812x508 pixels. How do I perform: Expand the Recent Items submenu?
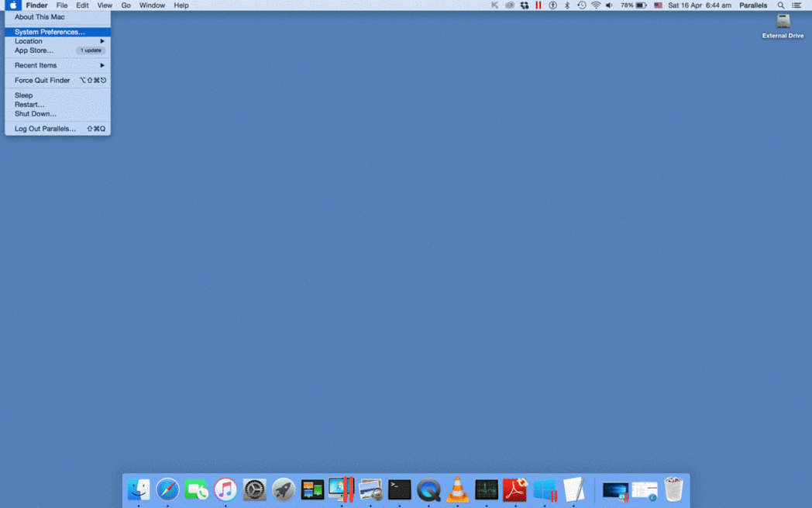click(x=34, y=65)
